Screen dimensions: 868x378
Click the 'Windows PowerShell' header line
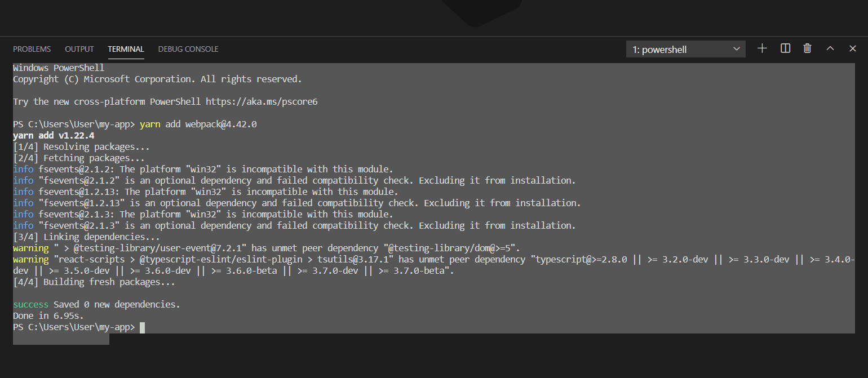[59, 68]
